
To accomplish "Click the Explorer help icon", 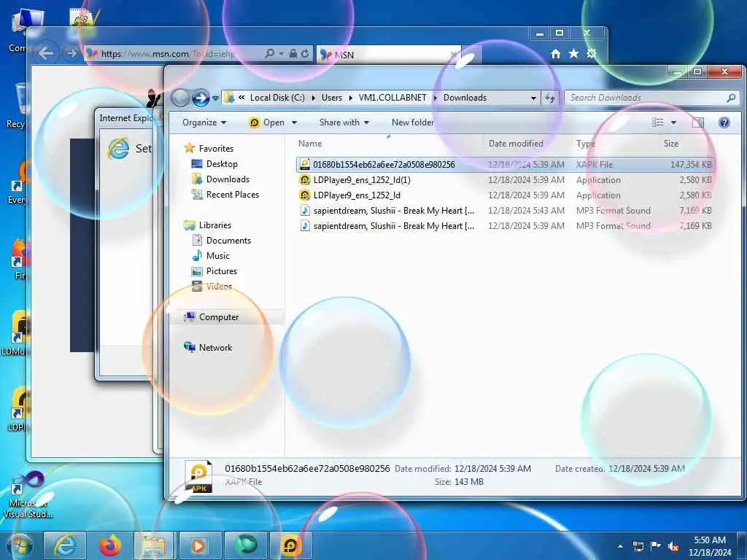I will [x=724, y=122].
